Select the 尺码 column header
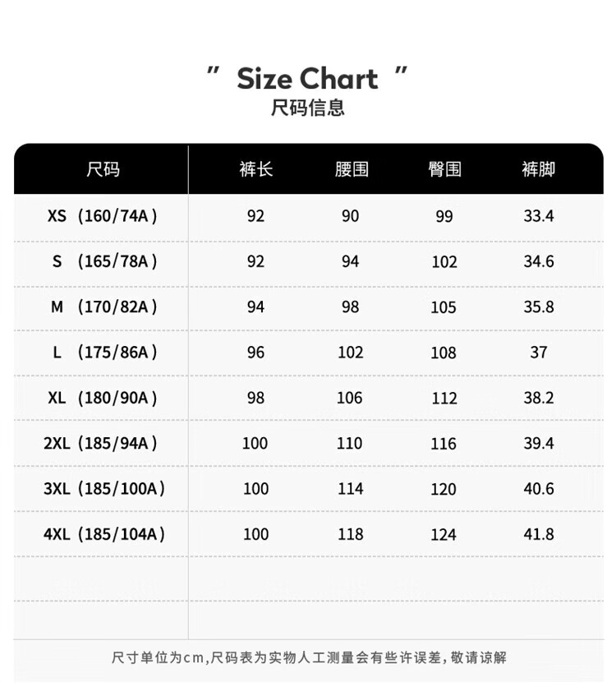This screenshot has width=616, height=696. (103, 169)
